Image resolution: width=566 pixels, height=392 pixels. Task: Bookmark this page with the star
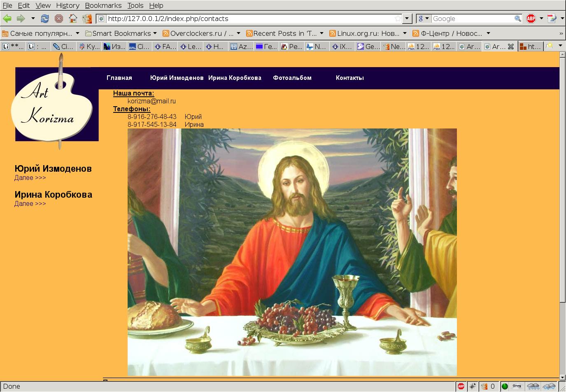(x=398, y=19)
